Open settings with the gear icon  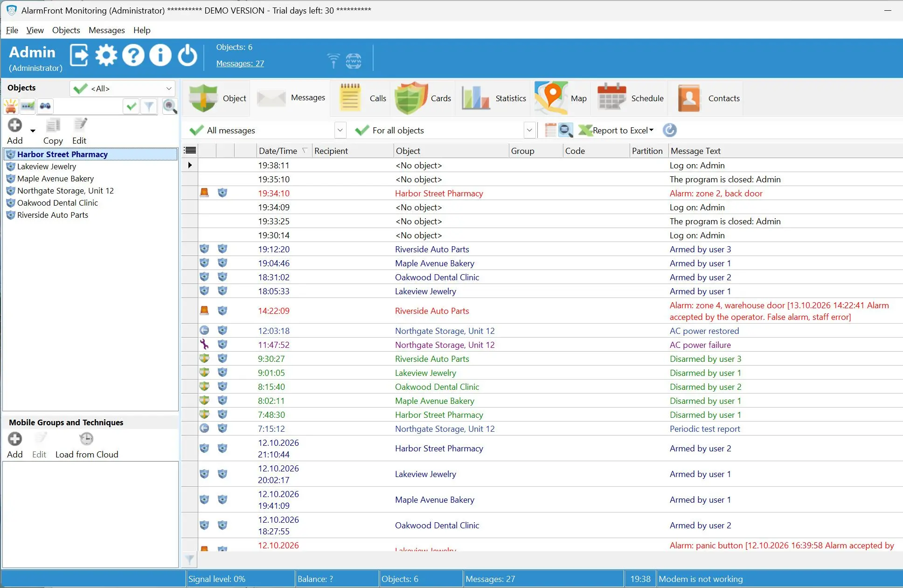[x=106, y=55]
